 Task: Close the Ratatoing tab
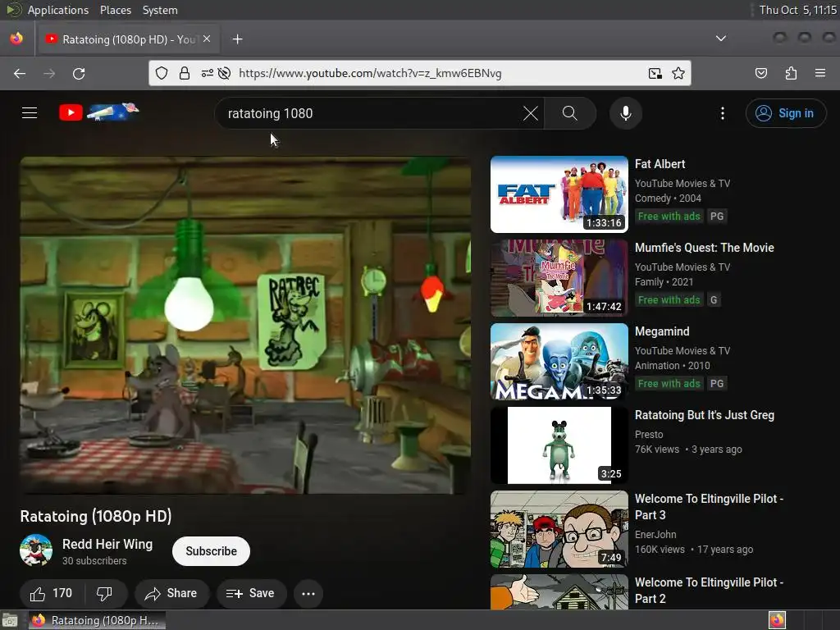pos(207,39)
